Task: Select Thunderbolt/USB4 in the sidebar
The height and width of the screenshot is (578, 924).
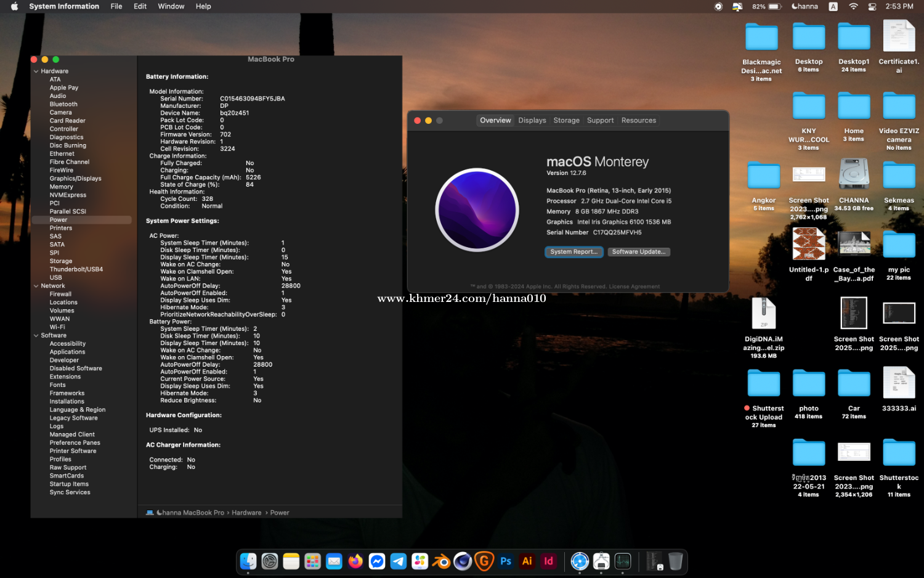Action: (x=76, y=269)
